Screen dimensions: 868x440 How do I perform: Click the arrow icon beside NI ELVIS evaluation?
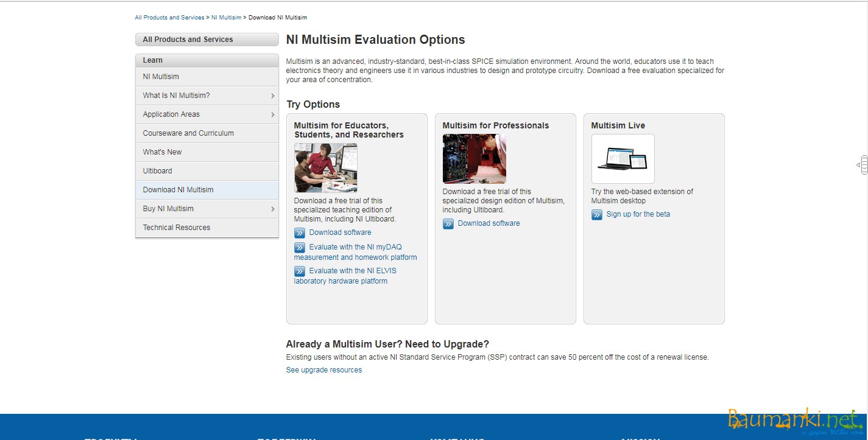[300, 271]
